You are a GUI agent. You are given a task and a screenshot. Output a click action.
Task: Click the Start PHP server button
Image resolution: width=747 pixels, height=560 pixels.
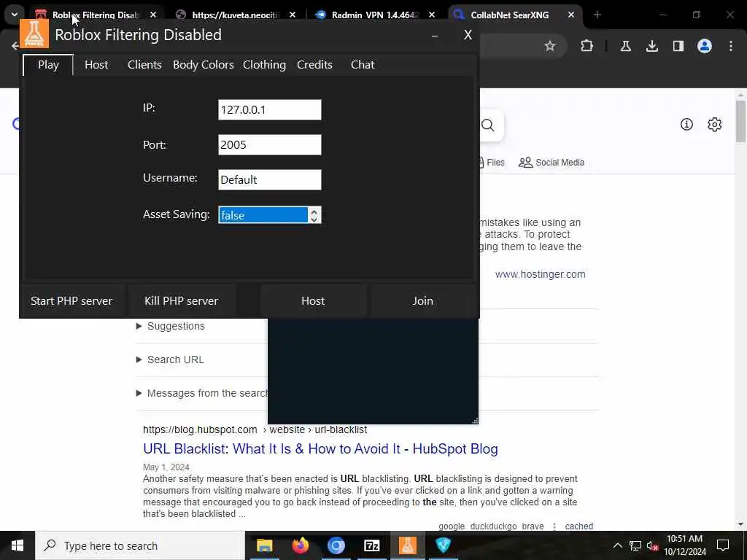point(71,301)
